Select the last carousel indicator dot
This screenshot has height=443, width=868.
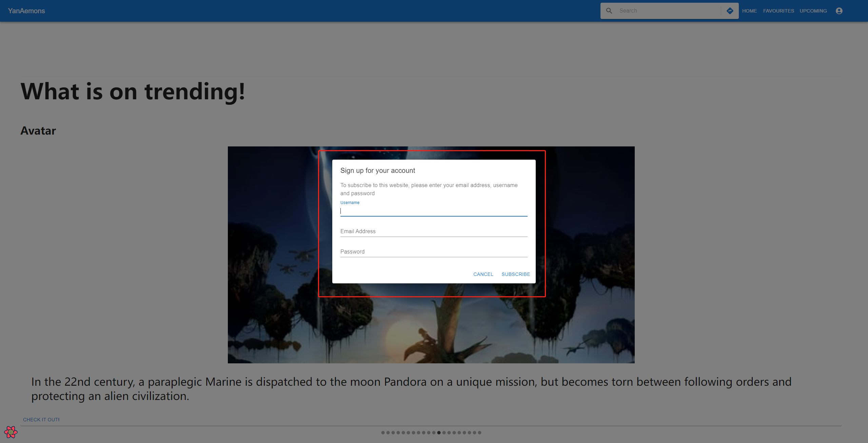(479, 432)
